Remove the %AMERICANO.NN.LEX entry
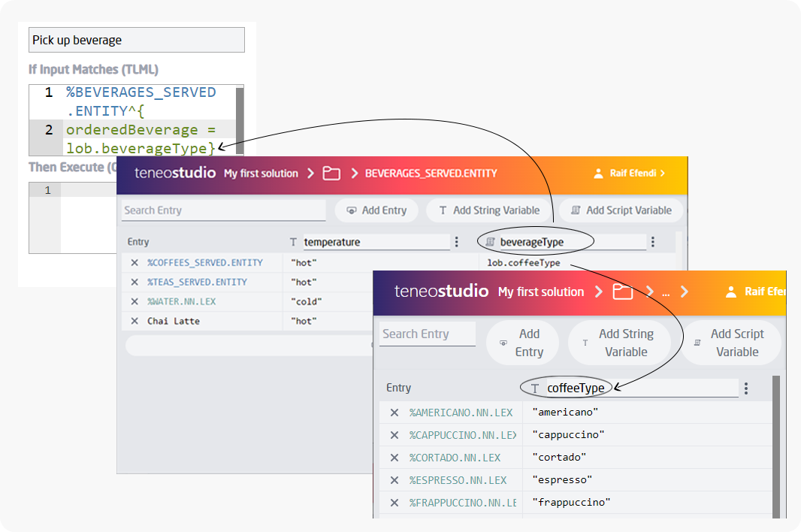Viewport: 801px width, 532px height. (x=394, y=413)
